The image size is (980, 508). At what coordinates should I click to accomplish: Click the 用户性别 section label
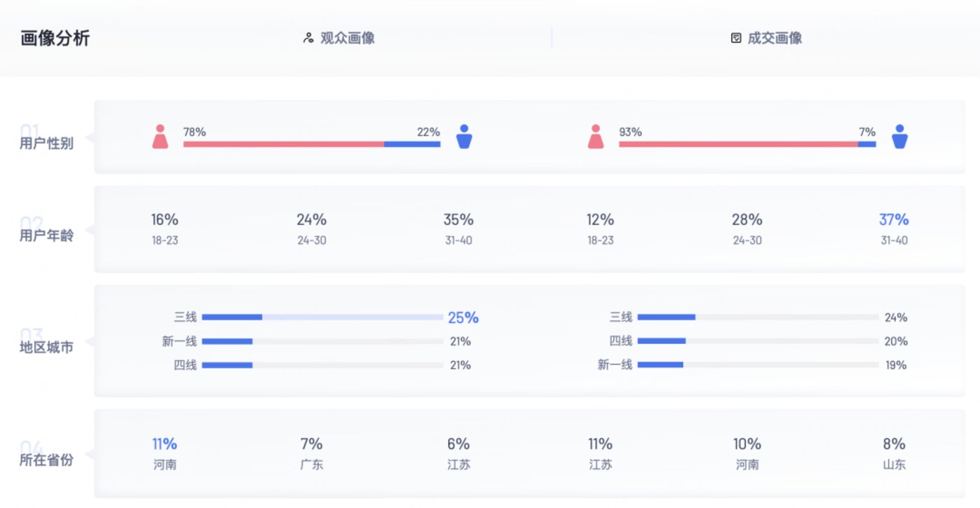point(46,144)
